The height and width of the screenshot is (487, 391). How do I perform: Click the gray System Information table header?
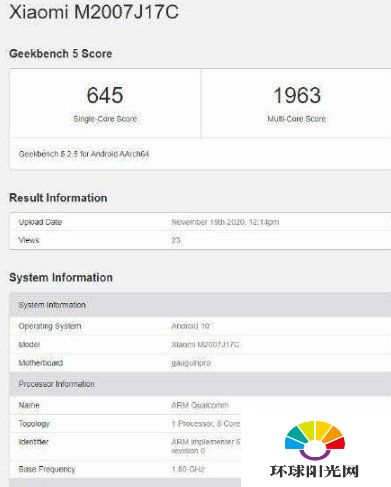(x=200, y=305)
